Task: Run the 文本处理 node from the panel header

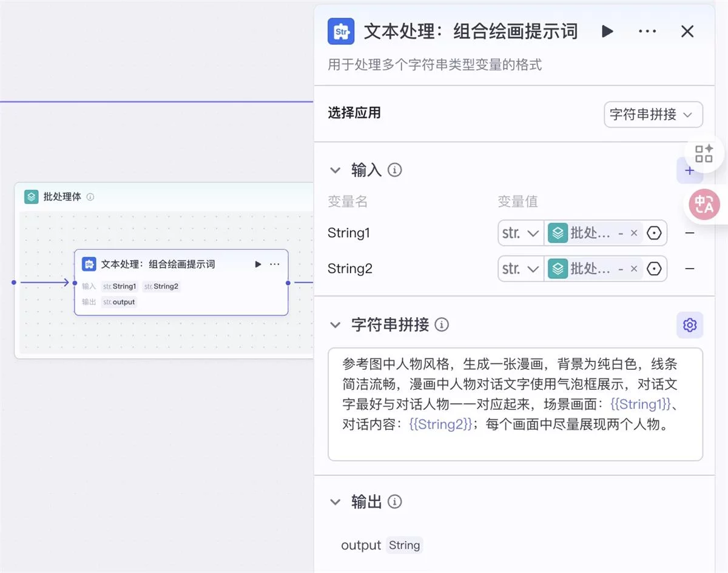Action: click(607, 32)
